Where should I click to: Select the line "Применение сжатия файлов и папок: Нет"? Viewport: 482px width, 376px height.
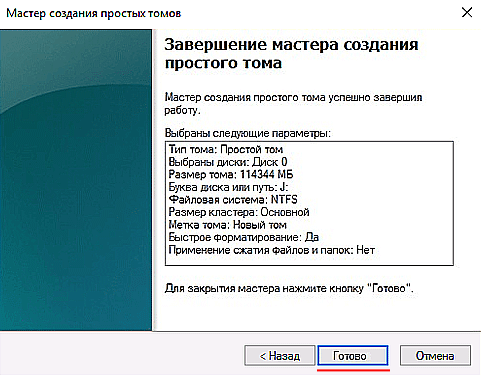272,250
